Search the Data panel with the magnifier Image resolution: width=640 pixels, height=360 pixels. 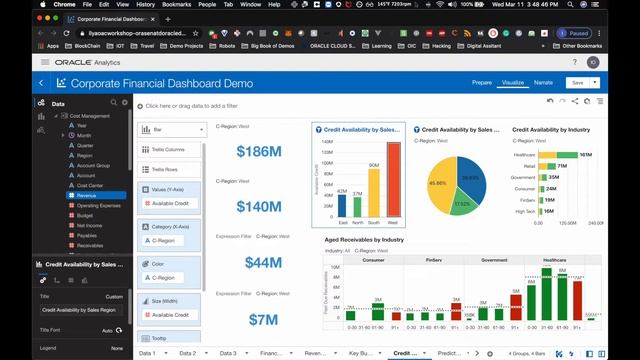click(x=113, y=102)
